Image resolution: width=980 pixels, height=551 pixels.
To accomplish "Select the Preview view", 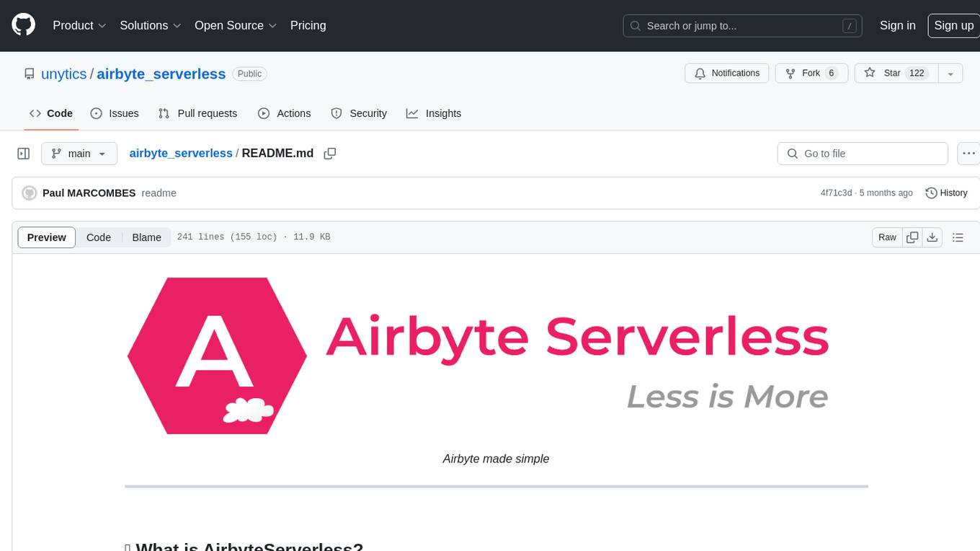I will click(47, 237).
